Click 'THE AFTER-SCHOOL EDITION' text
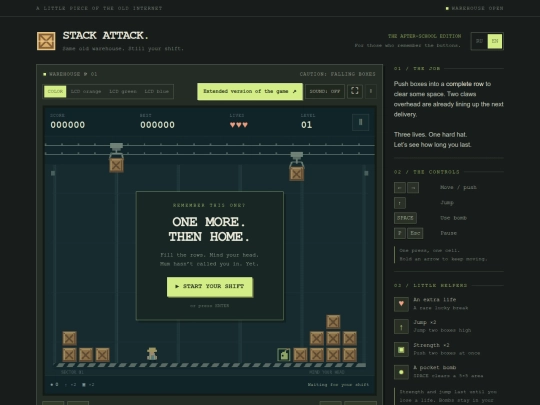Image resolution: width=540 pixels, height=405 pixels. 424,36
